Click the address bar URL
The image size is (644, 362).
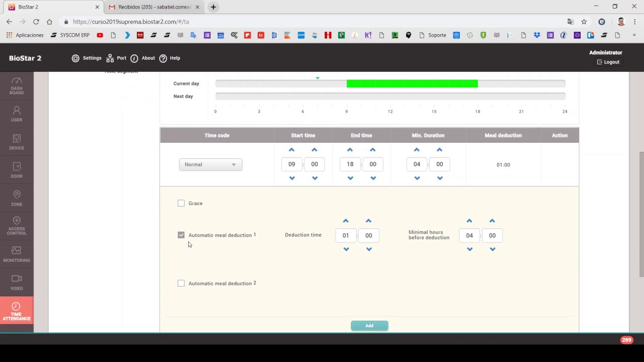click(x=131, y=22)
